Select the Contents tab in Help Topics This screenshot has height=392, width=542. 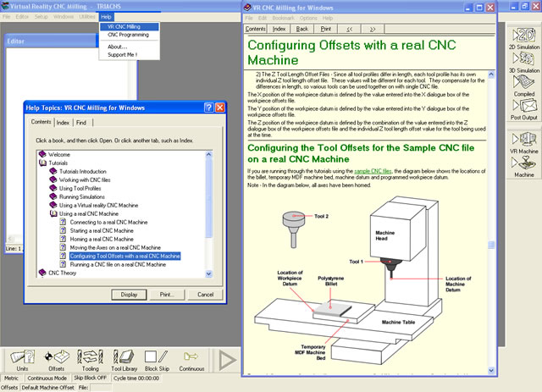[41, 122]
